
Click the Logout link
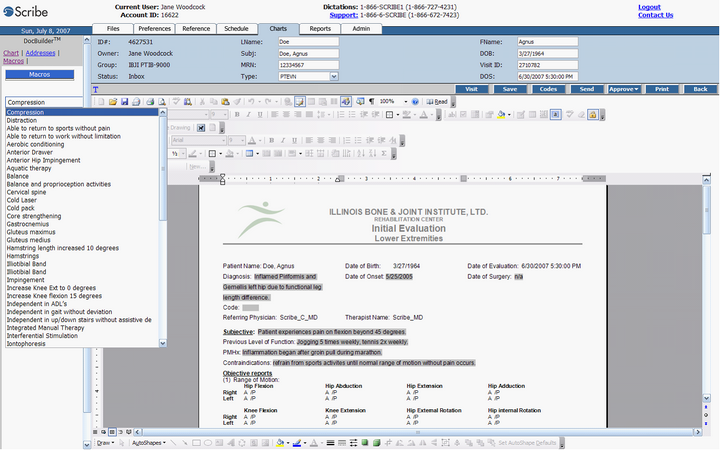click(x=649, y=7)
